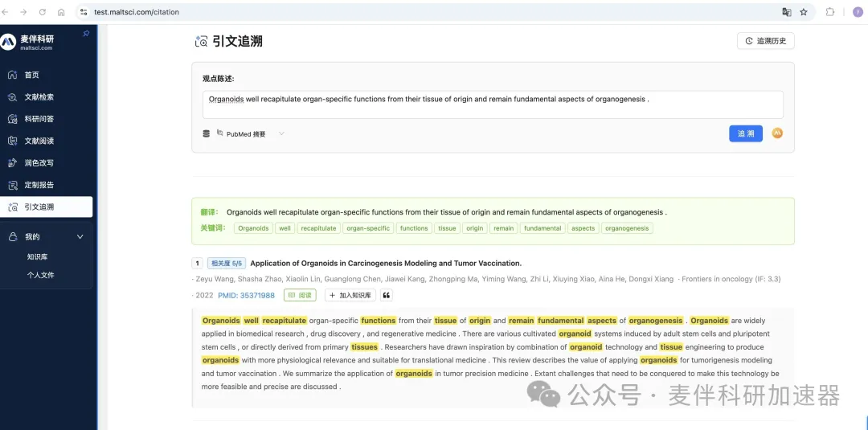This screenshot has width=868, height=430.
Task: Go to 润色改写 in the sidebar
Action: point(39,163)
